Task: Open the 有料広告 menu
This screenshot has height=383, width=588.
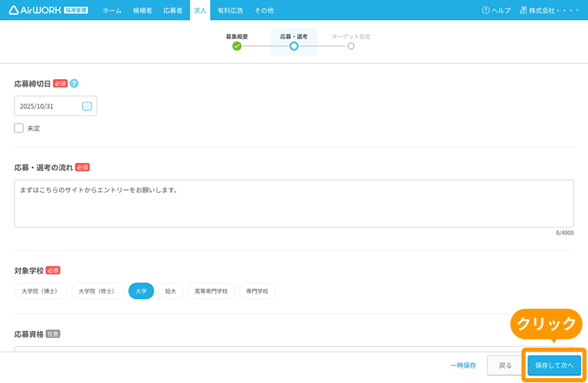Action: pyautogui.click(x=230, y=10)
